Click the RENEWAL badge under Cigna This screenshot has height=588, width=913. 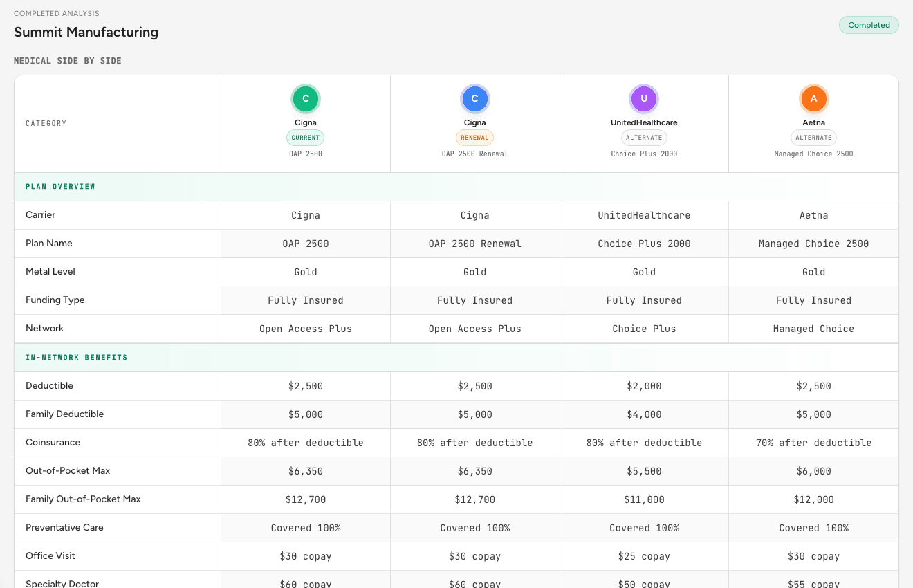point(474,138)
